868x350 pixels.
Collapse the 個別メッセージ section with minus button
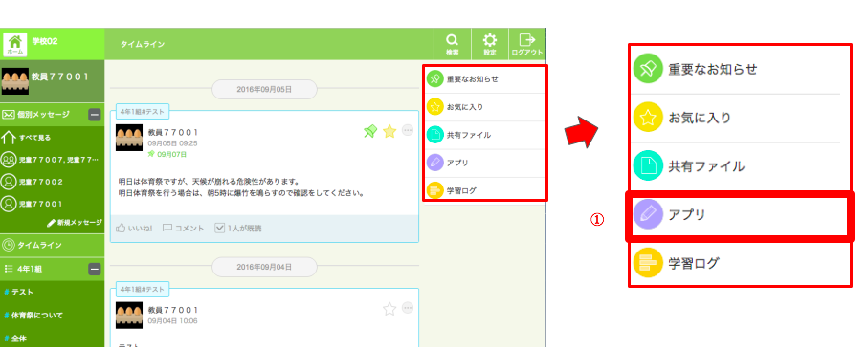pyautogui.click(x=95, y=115)
